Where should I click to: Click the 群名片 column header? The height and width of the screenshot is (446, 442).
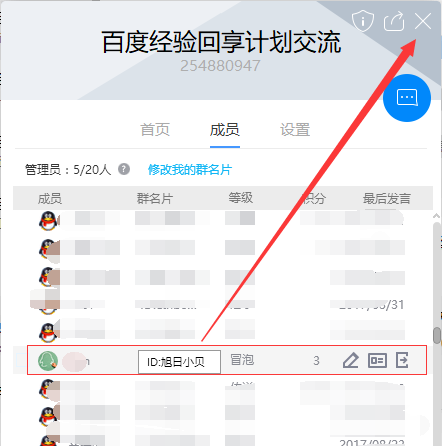point(155,199)
